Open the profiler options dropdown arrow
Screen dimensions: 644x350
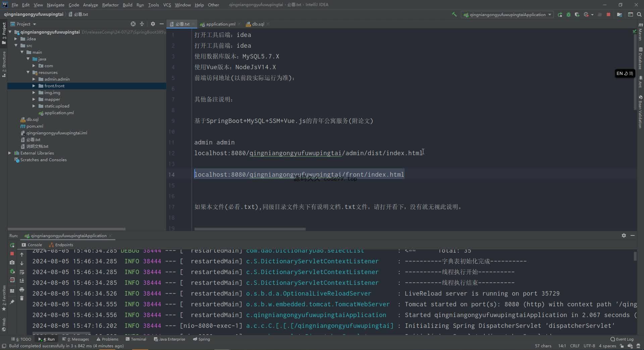coord(592,14)
